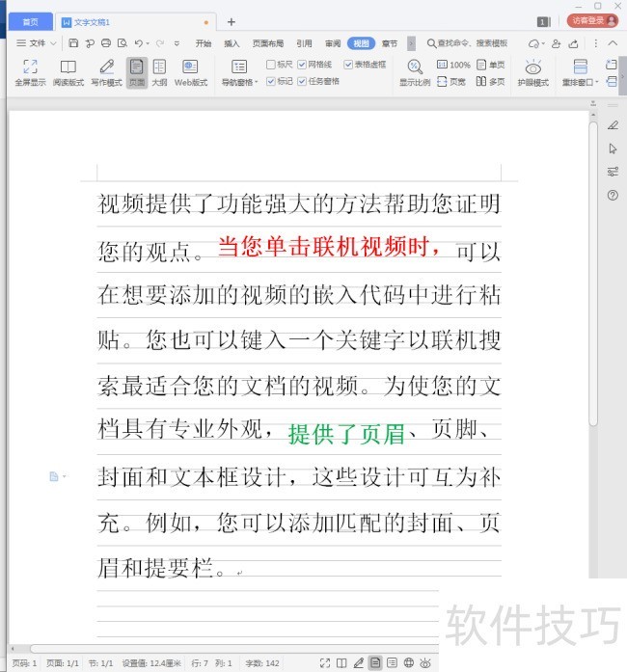627x672 pixels.
Task: Click the settings sliders icon in right sidebar
Action: point(613,172)
